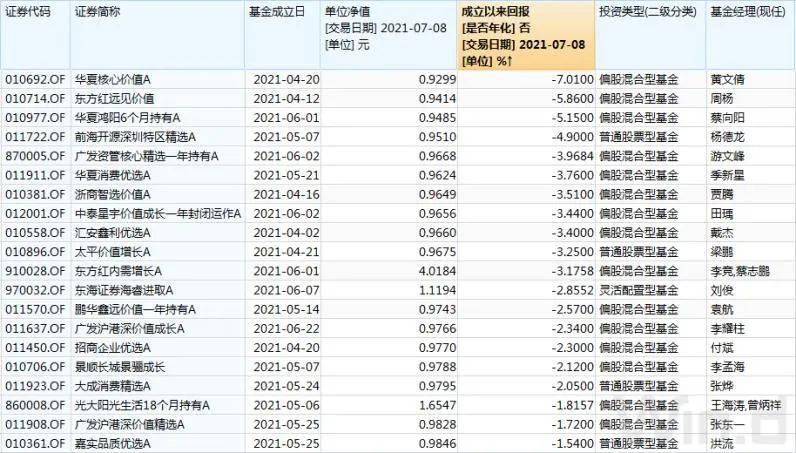The height and width of the screenshot is (453, 796).
Task: Select code cell 010692.OF
Action: coord(35,80)
